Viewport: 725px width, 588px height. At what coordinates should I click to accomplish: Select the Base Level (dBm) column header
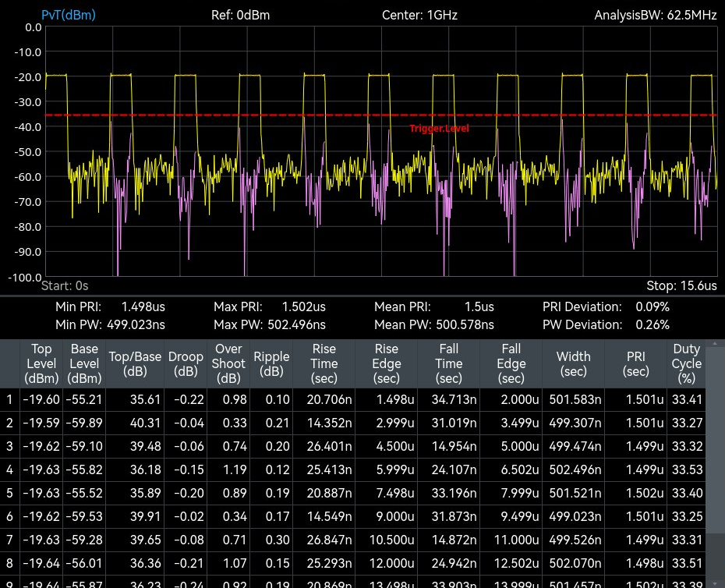[84, 363]
